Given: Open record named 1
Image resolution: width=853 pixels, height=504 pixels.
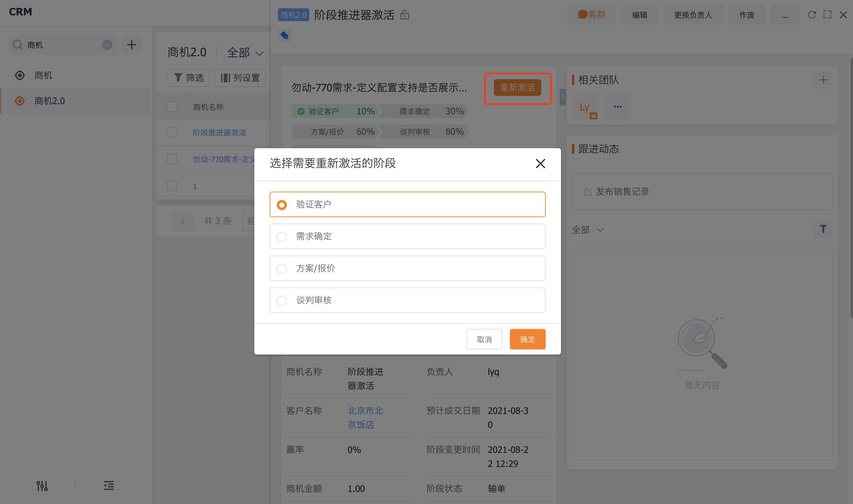Looking at the screenshot, I should [195, 186].
